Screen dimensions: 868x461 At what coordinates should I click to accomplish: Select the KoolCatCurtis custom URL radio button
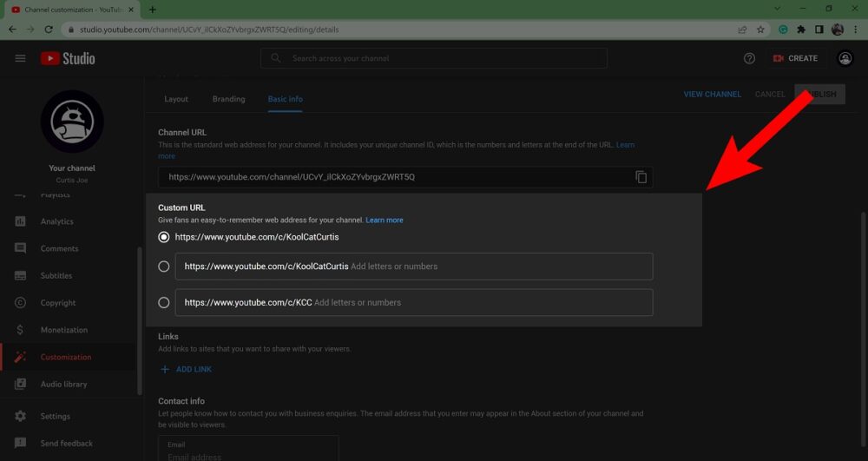point(164,237)
